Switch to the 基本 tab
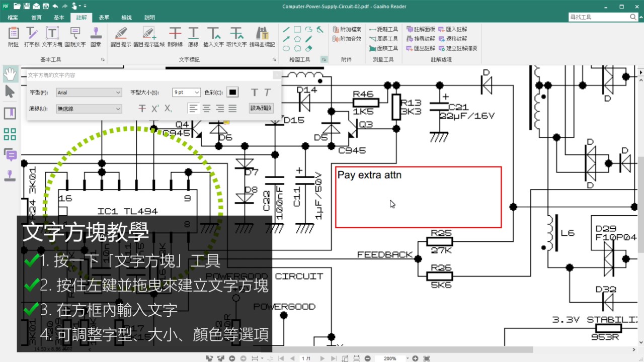644x362 pixels. click(59, 18)
